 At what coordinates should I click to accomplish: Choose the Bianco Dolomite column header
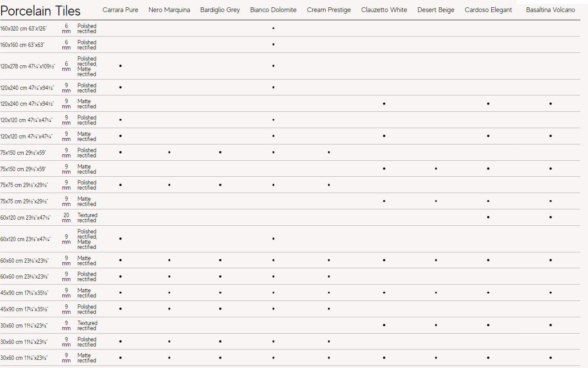point(273,10)
